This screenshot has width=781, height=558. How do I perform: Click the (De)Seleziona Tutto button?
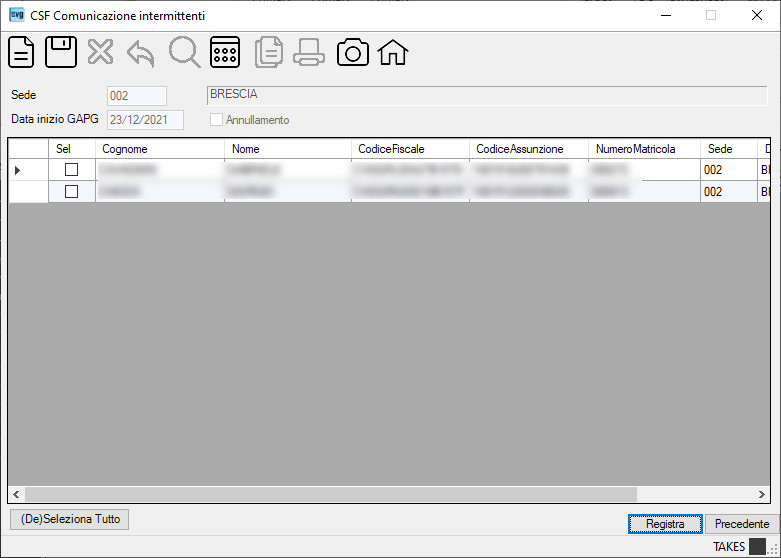tap(70, 519)
